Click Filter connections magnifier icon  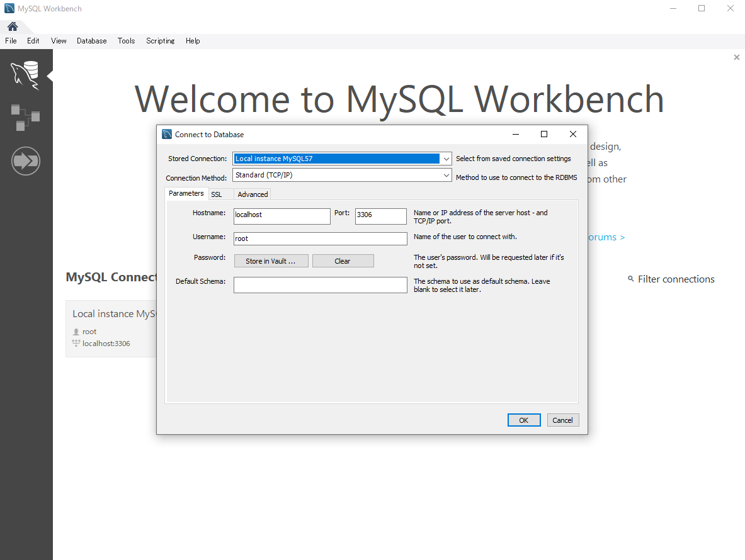[x=630, y=279]
